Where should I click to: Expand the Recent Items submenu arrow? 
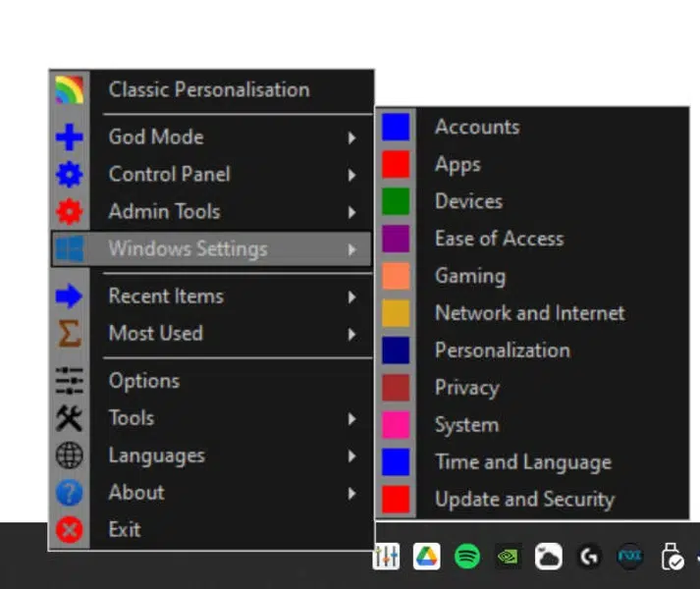(351, 296)
